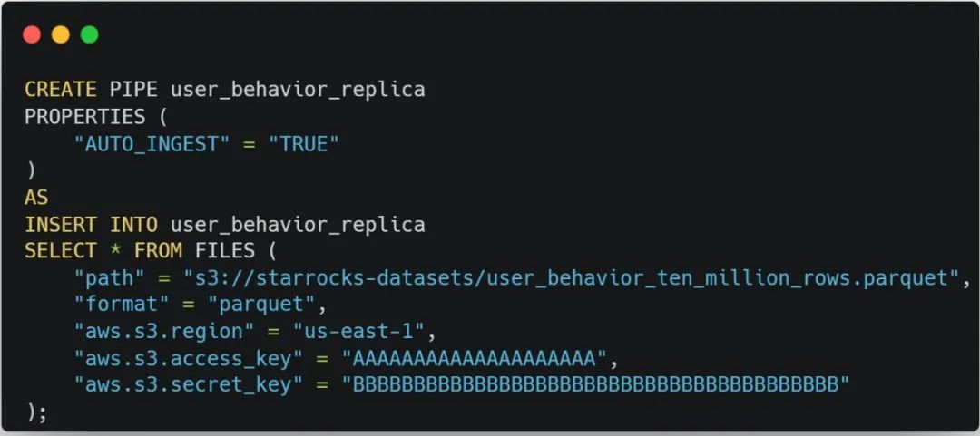Image resolution: width=980 pixels, height=436 pixels.
Task: Click user_behavior_replica after INSERT INTO
Action: coord(299,224)
